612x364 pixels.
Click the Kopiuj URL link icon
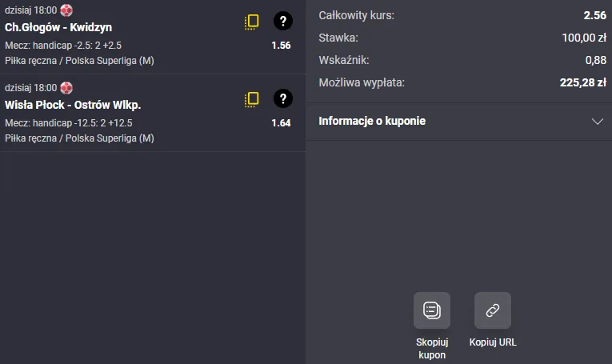pos(493,310)
